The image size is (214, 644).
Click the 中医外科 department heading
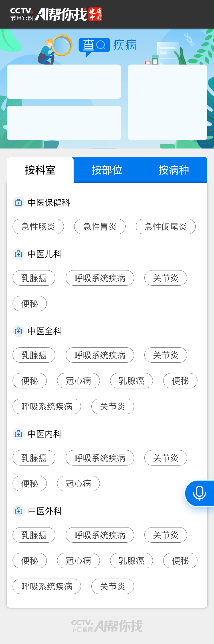pos(45,511)
